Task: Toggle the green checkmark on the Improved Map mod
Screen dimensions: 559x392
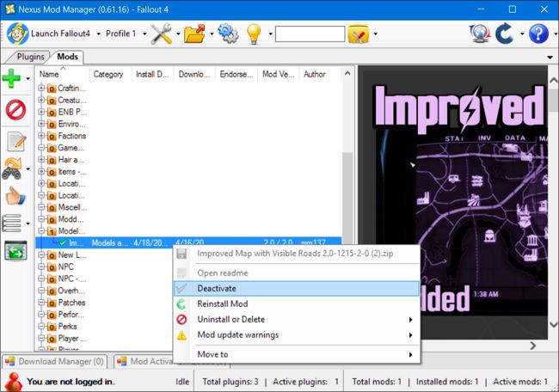Action: click(x=63, y=243)
